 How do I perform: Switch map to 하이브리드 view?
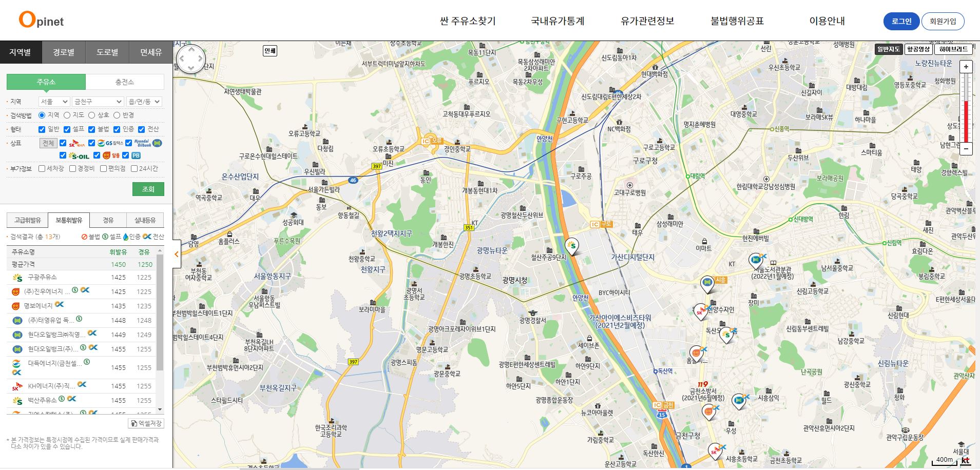[953, 49]
